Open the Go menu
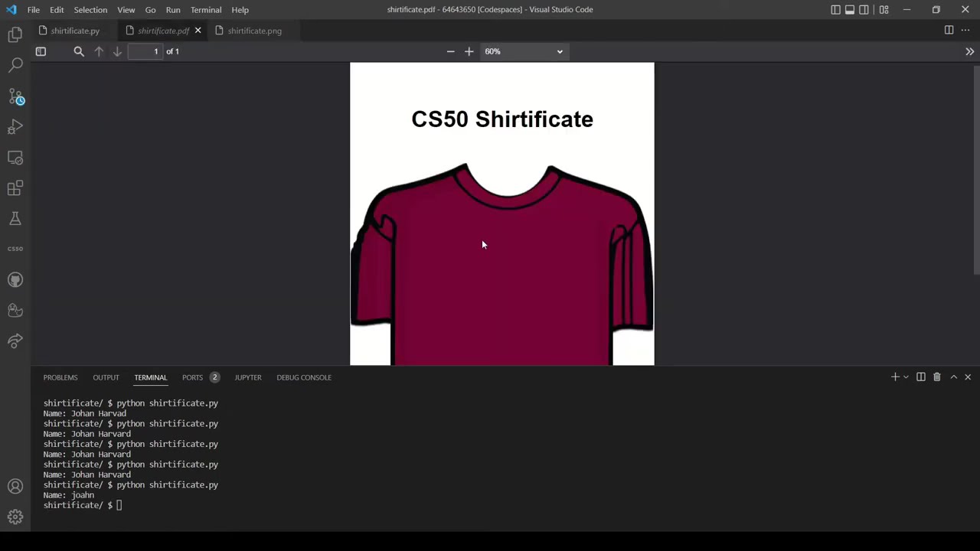 pos(150,10)
